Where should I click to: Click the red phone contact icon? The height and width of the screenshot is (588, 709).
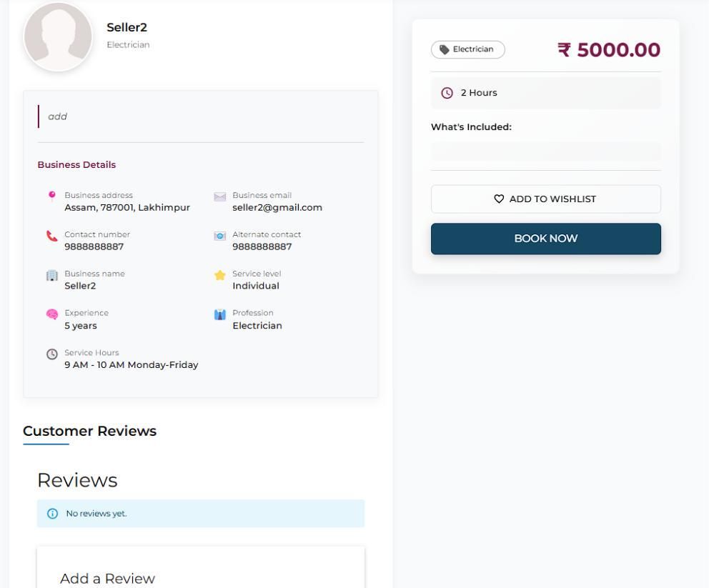pos(51,236)
